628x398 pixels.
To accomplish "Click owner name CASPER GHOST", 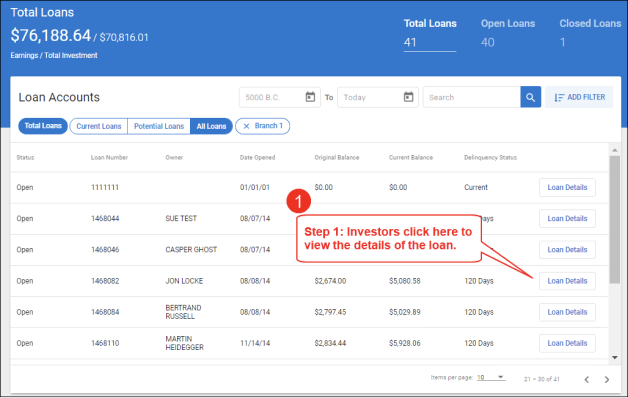I will pyautogui.click(x=191, y=250).
